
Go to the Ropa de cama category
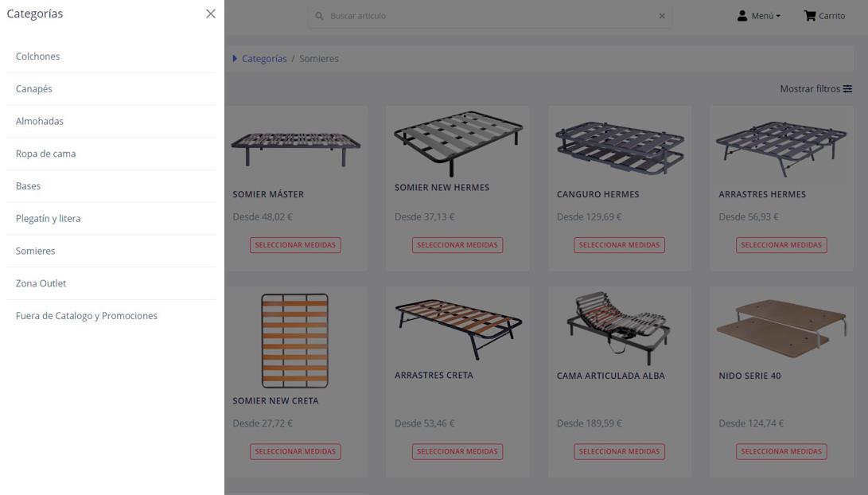tap(45, 154)
